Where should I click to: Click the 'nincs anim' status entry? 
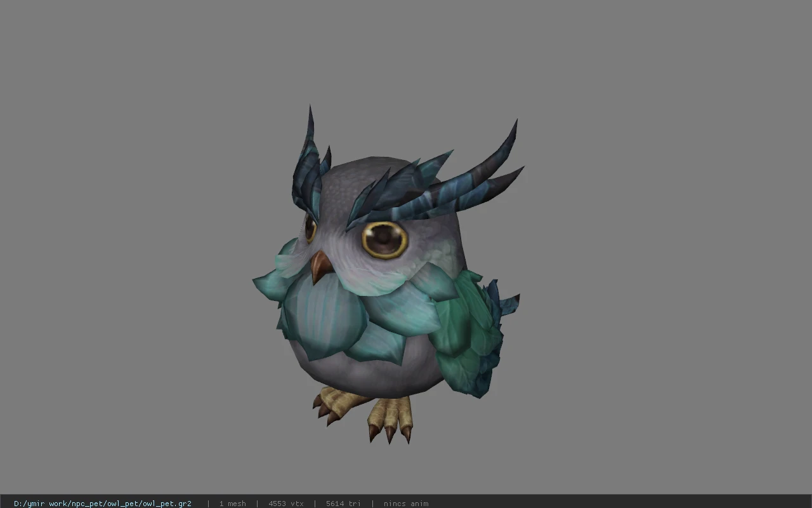[406, 504]
